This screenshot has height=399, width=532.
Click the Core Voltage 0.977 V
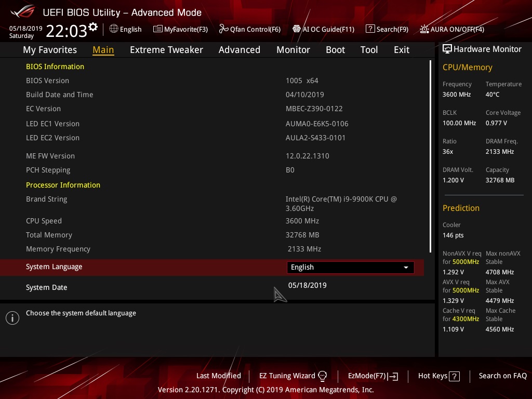pyautogui.click(x=496, y=123)
